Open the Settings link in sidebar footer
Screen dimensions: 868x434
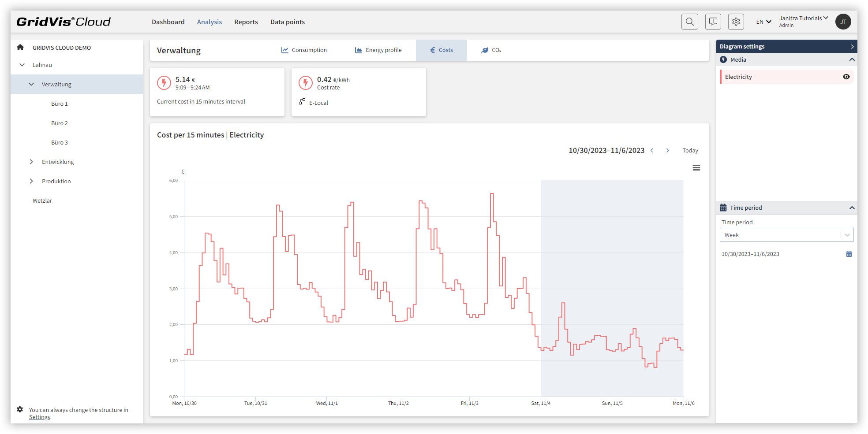[40, 417]
